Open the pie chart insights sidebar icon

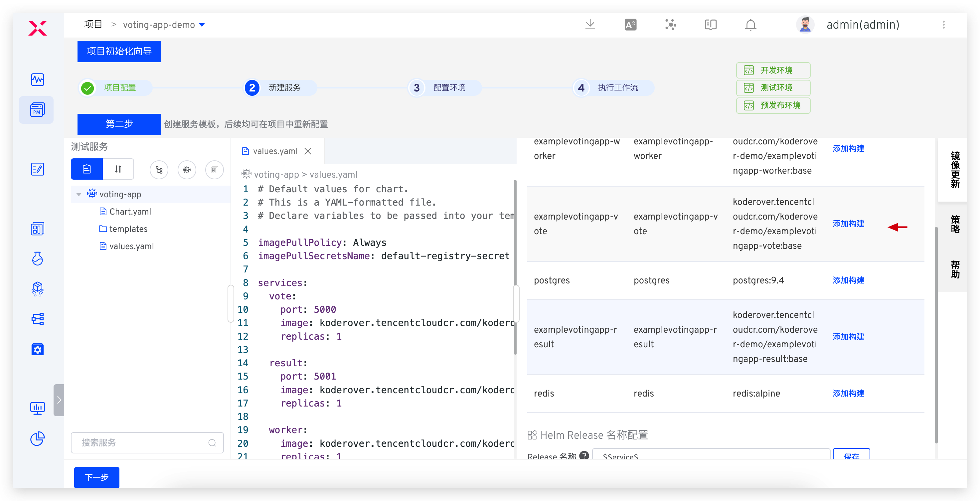(x=37, y=438)
